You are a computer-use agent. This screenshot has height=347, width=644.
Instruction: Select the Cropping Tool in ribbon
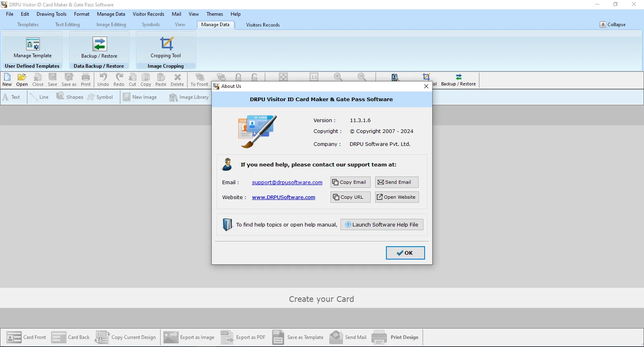point(166,48)
